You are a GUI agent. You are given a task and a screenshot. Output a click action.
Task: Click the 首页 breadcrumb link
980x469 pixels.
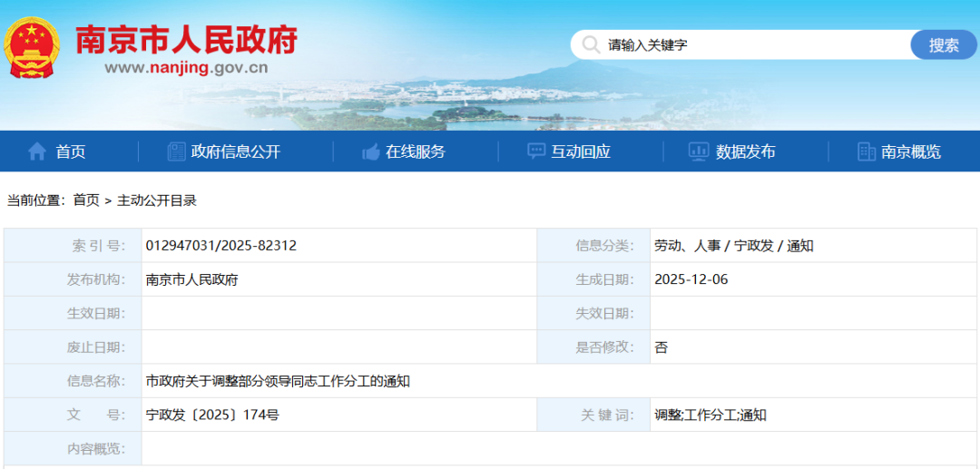(x=86, y=200)
